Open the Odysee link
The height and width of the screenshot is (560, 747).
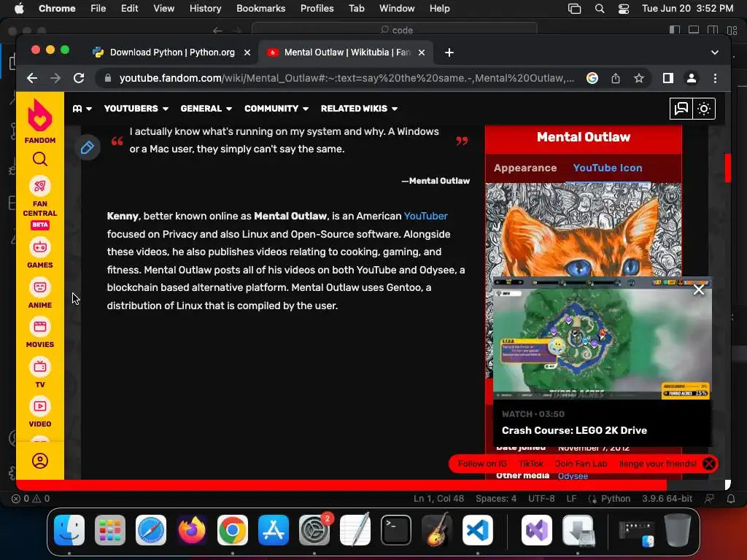click(x=573, y=475)
